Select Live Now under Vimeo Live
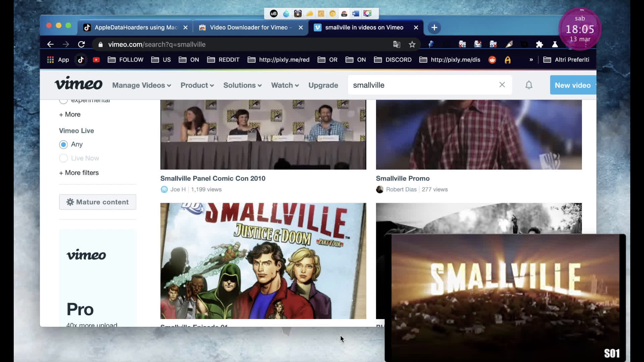This screenshot has width=644, height=362. [63, 158]
